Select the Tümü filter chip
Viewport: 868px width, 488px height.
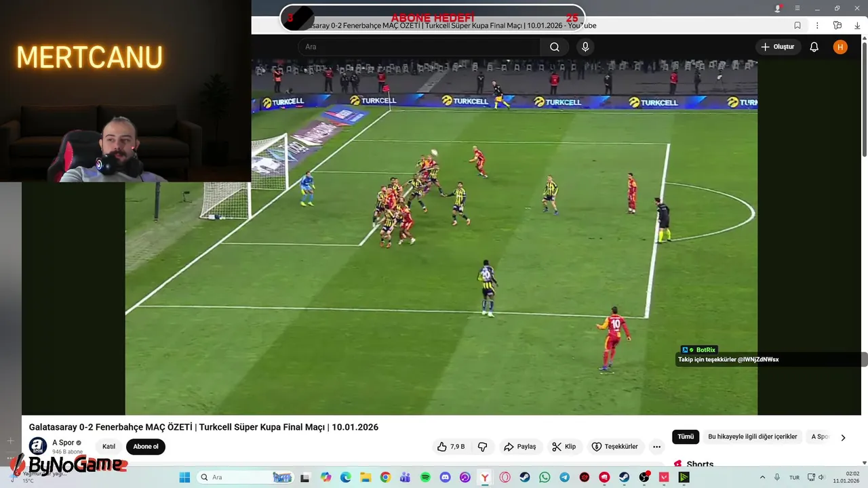[686, 436]
